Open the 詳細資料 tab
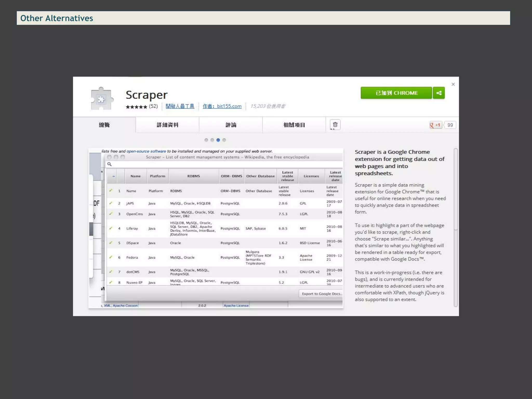The image size is (532, 399). point(167,125)
